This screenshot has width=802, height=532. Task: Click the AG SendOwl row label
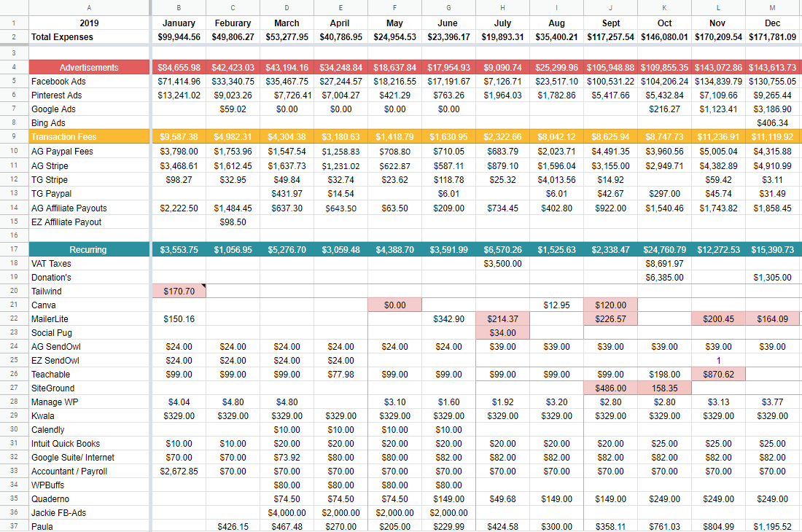(x=89, y=346)
